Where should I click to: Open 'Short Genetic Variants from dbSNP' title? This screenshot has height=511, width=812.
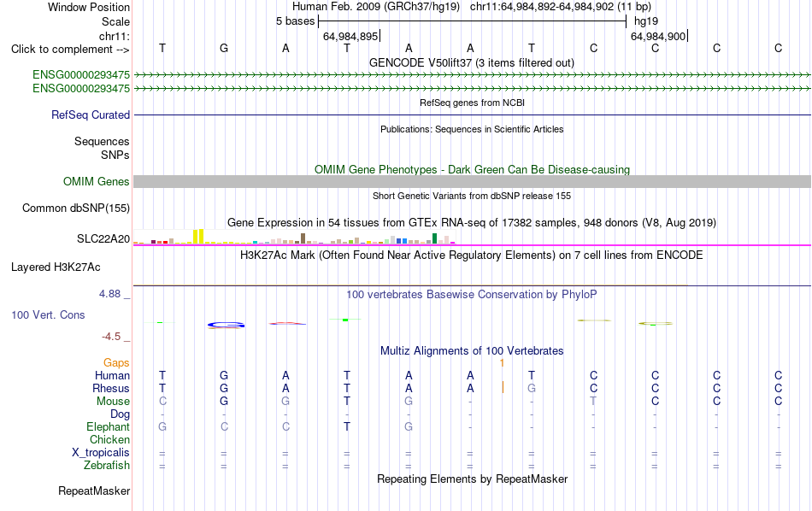pyautogui.click(x=472, y=196)
